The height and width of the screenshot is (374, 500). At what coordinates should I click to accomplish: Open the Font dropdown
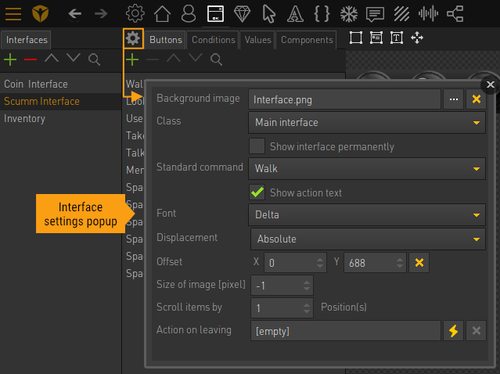coord(367,215)
